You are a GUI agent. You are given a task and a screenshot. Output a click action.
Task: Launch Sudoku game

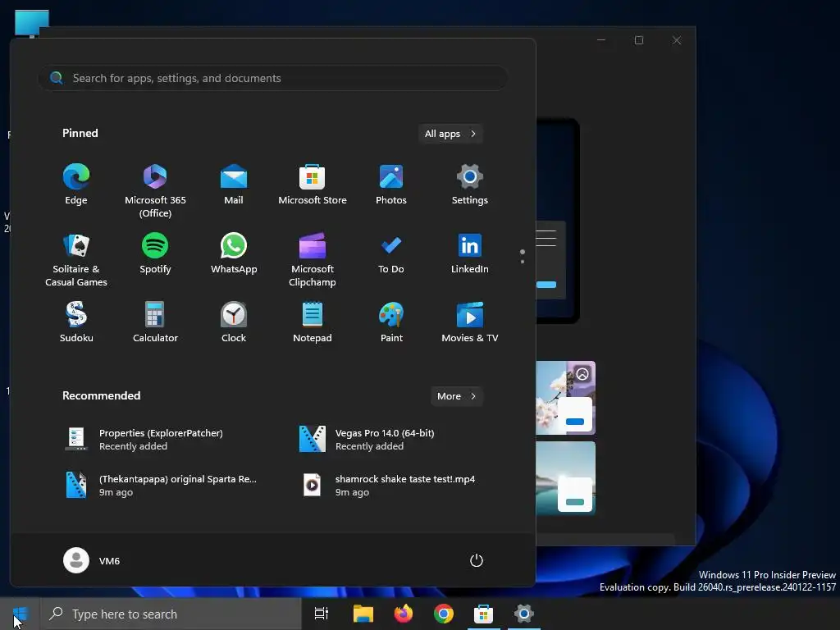(76, 322)
